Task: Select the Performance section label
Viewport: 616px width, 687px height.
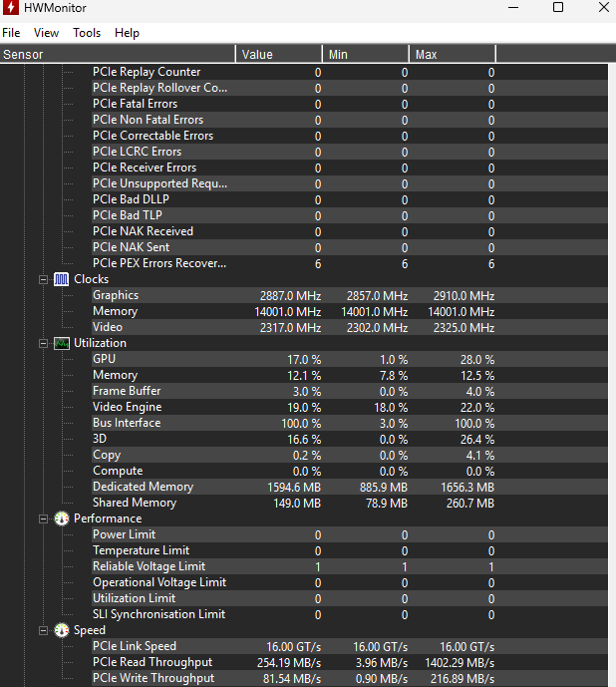Action: (108, 518)
